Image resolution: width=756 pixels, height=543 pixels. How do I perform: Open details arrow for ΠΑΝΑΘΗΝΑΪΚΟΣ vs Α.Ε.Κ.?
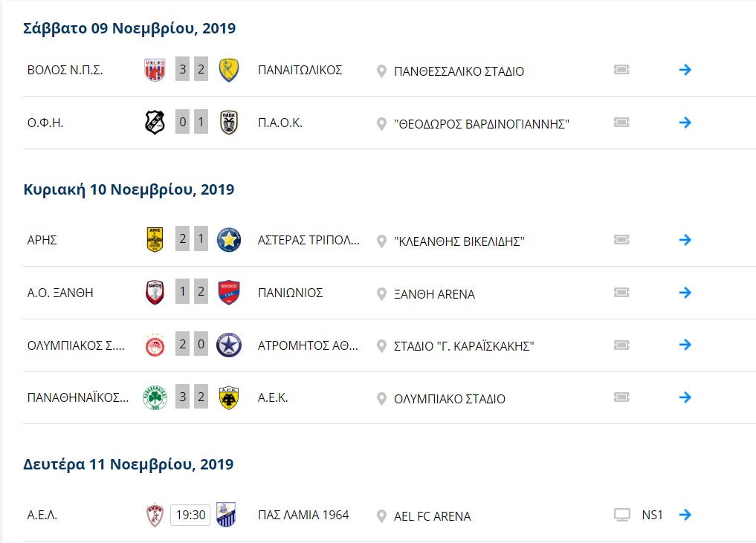coord(685,397)
